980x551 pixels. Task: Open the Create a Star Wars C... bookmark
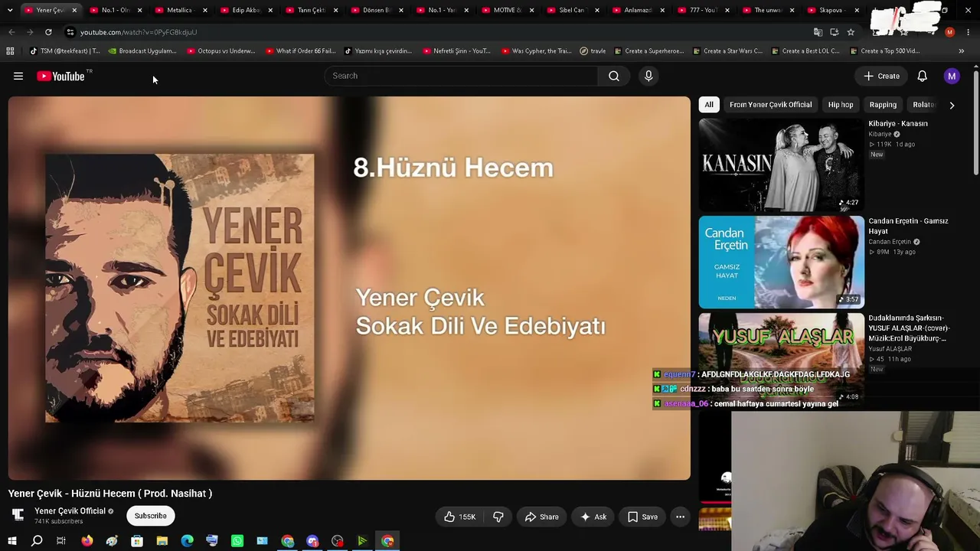pyautogui.click(x=727, y=51)
